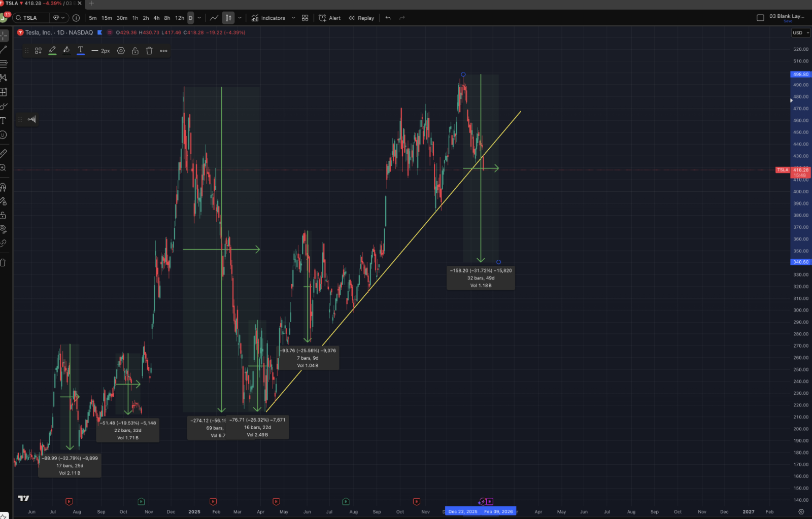Switch to the line chart style
The image size is (812, 519).
[x=214, y=18]
